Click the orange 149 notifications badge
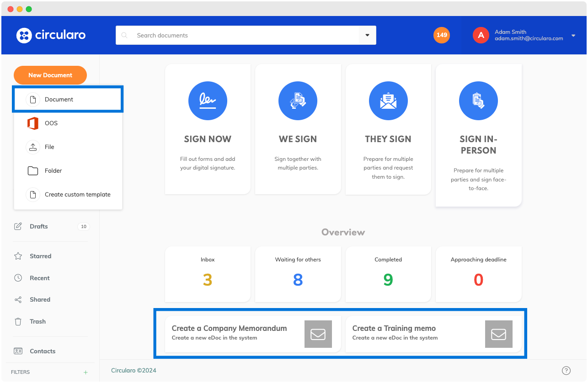The height and width of the screenshot is (383, 588). click(x=442, y=35)
